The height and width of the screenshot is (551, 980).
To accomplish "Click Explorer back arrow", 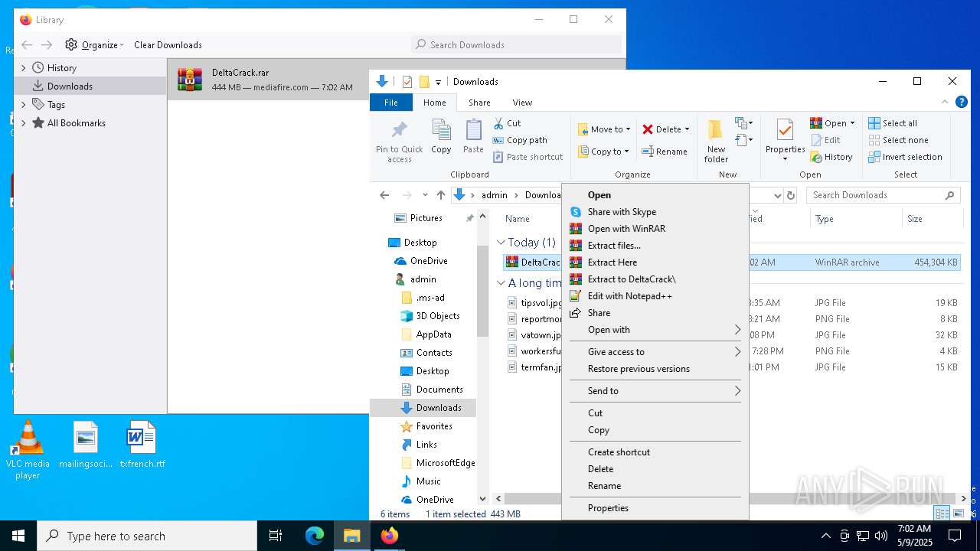I will (x=384, y=195).
